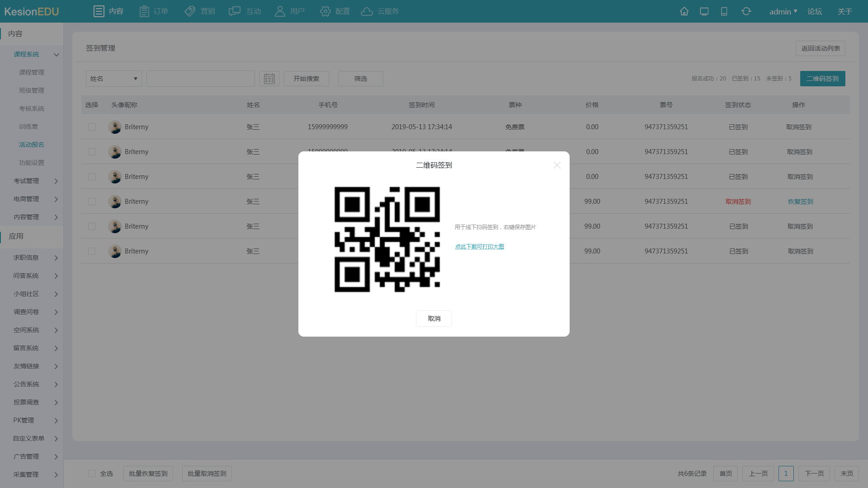
Task: Click the 点此下载可打印大图 download link
Action: pos(479,247)
